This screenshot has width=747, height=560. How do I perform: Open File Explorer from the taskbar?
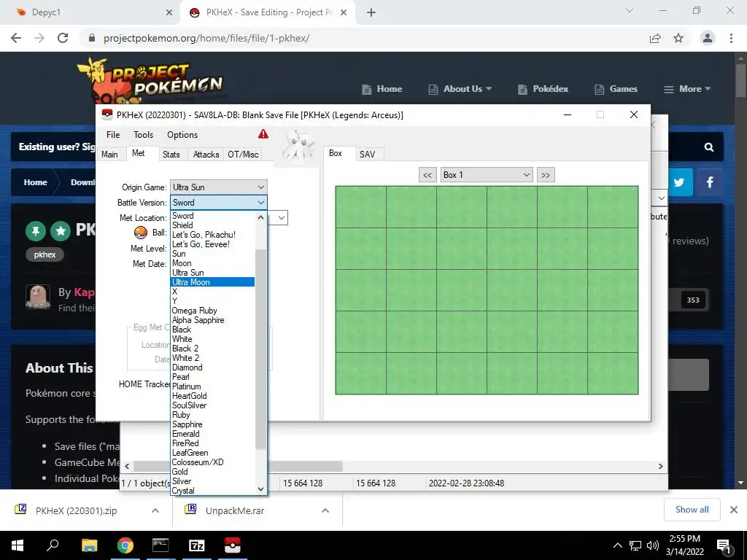[90, 545]
